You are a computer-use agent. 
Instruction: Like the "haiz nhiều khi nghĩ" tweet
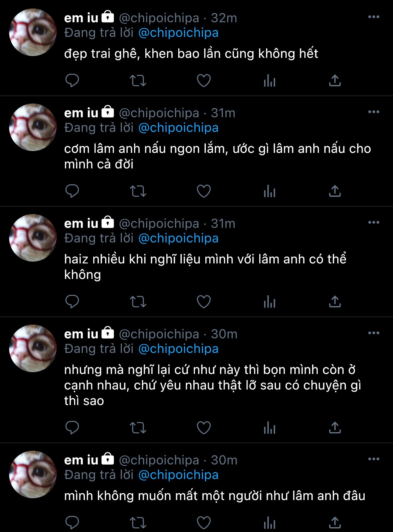coord(204,302)
